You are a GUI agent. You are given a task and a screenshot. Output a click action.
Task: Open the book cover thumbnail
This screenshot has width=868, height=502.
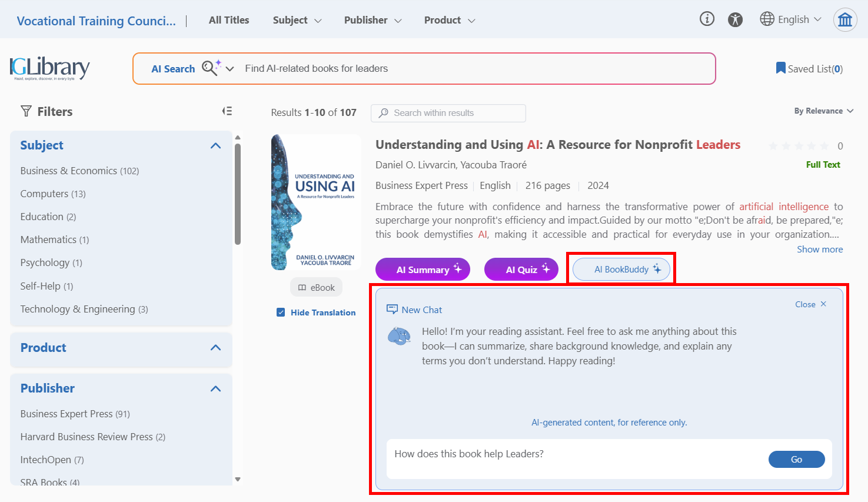(316, 202)
